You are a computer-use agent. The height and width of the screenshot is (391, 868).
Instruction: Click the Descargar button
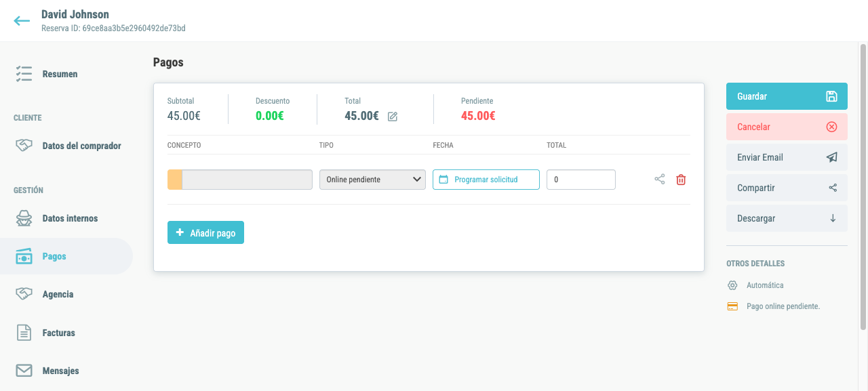787,218
